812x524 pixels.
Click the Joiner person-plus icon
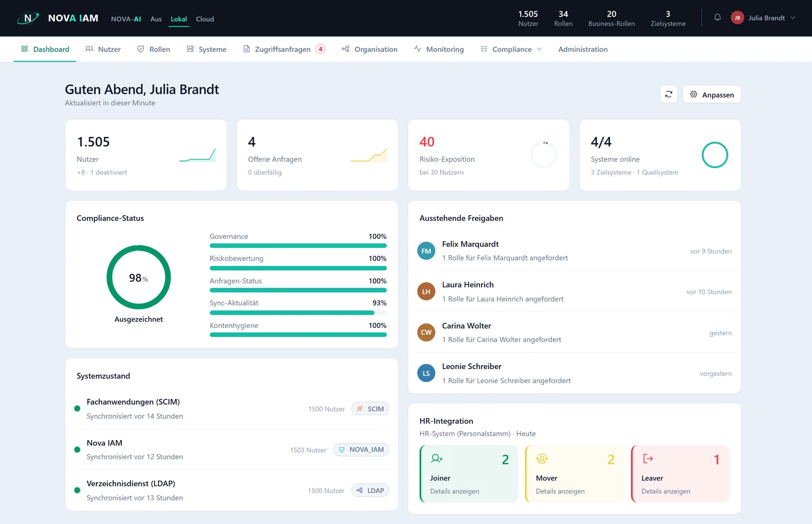pos(436,459)
